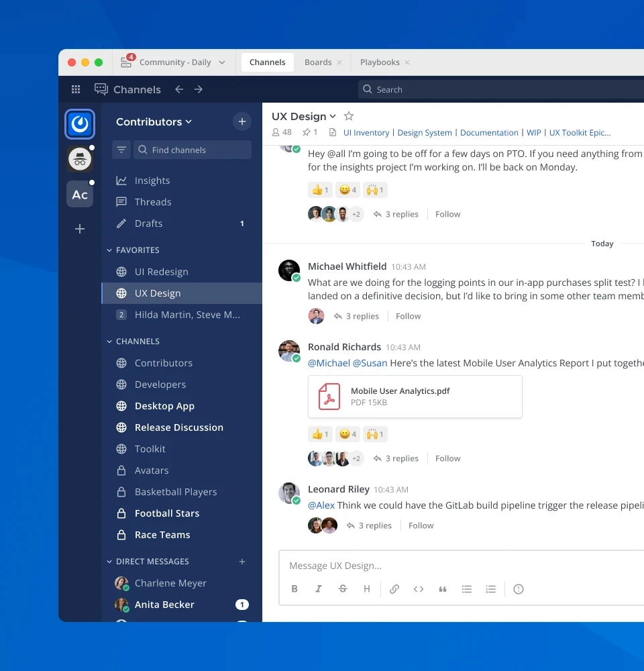The height and width of the screenshot is (671, 644).
Task: Apply bold formatting
Action: [294, 589]
